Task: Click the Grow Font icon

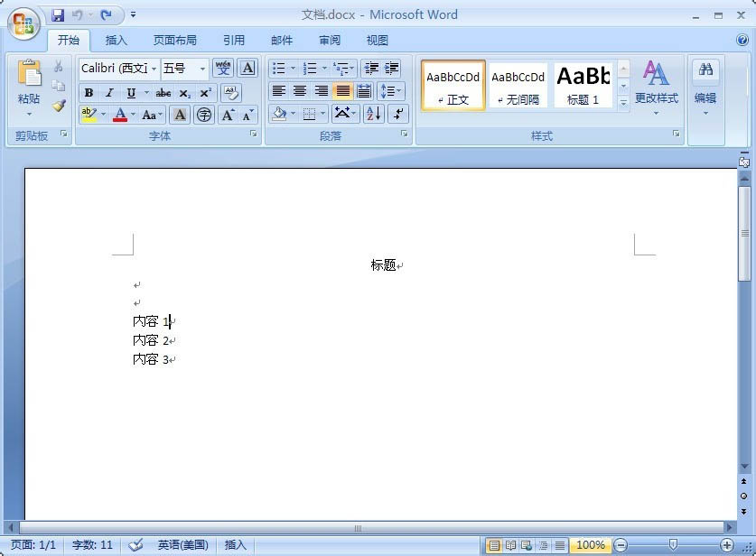Action: click(228, 116)
